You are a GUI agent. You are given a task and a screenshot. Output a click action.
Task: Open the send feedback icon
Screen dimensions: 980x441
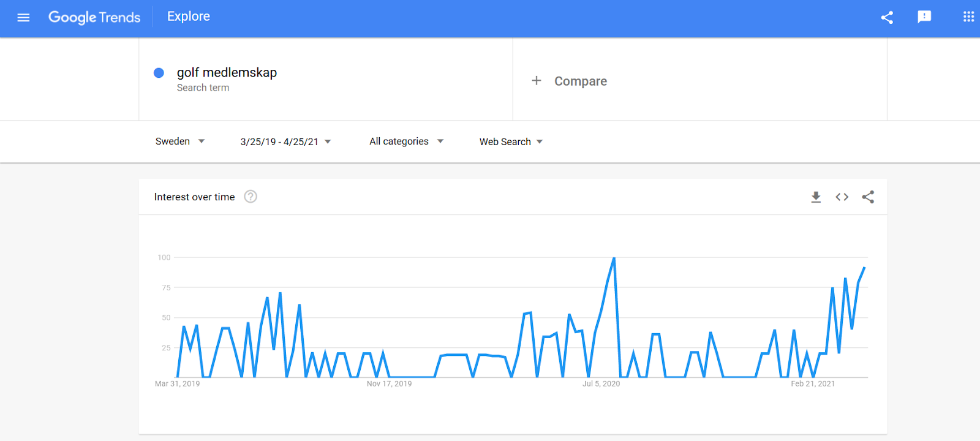tap(924, 17)
